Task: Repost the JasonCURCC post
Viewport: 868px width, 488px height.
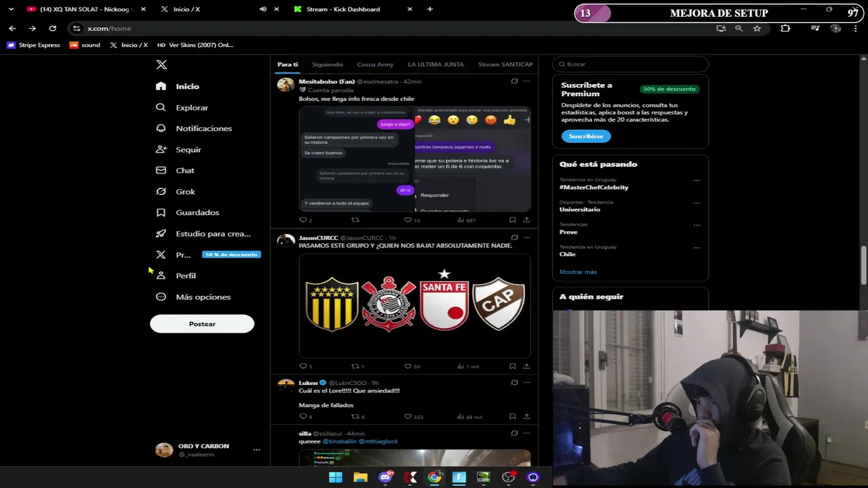Action: 355,366
